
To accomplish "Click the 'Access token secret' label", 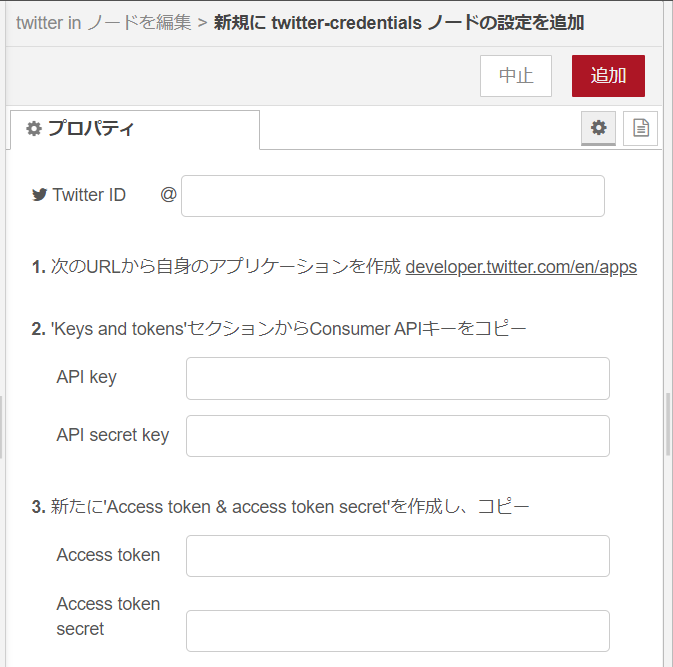I will (x=108, y=616).
